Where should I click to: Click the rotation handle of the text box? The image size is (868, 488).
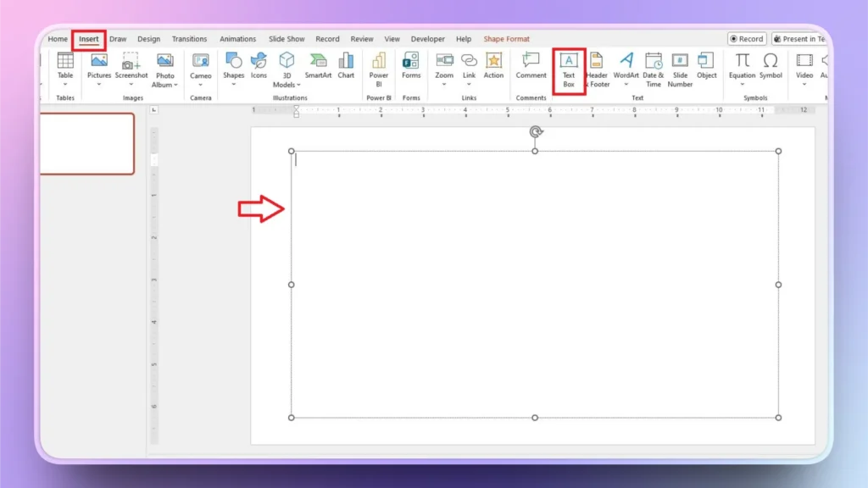(534, 132)
